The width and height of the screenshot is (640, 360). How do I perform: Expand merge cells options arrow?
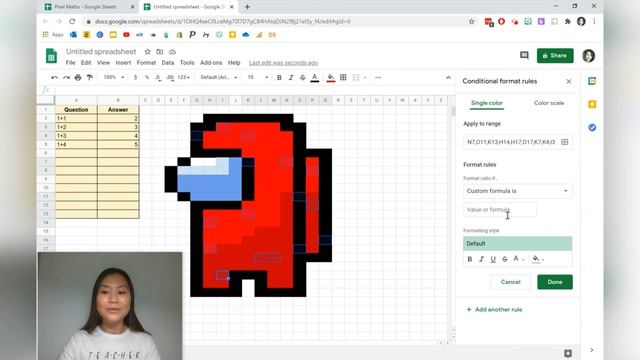point(365,78)
